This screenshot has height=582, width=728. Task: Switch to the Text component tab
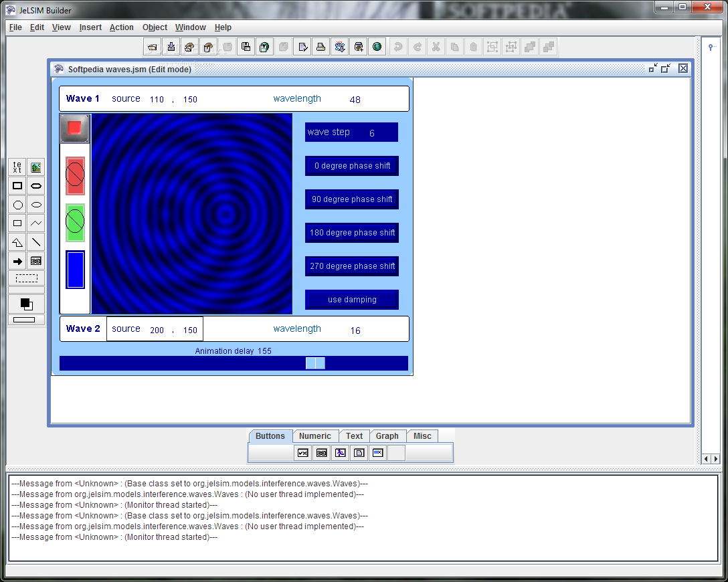tap(354, 435)
